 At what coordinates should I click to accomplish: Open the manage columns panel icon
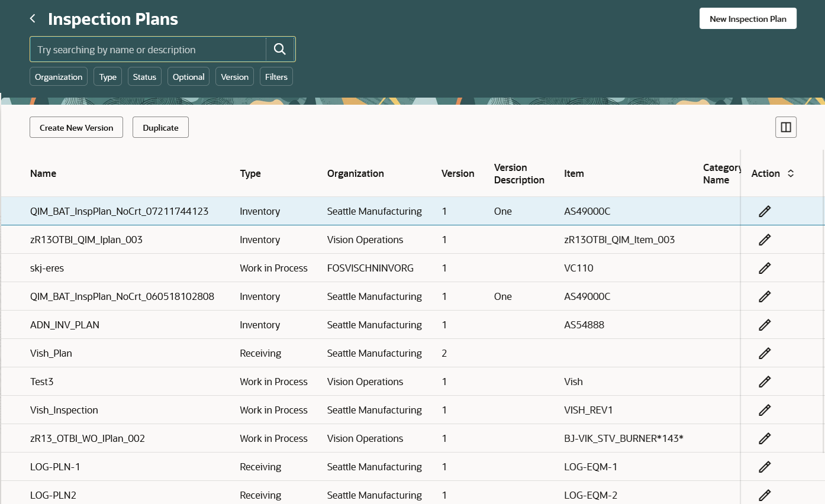coord(785,127)
